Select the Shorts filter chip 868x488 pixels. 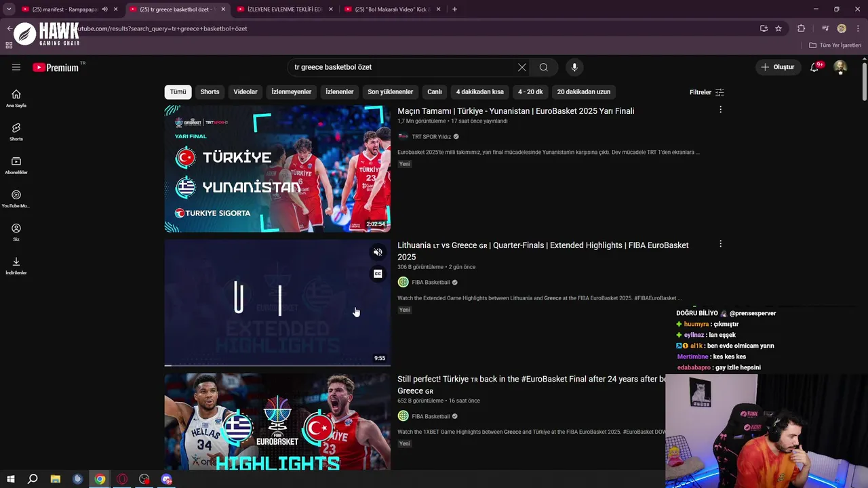pos(210,92)
